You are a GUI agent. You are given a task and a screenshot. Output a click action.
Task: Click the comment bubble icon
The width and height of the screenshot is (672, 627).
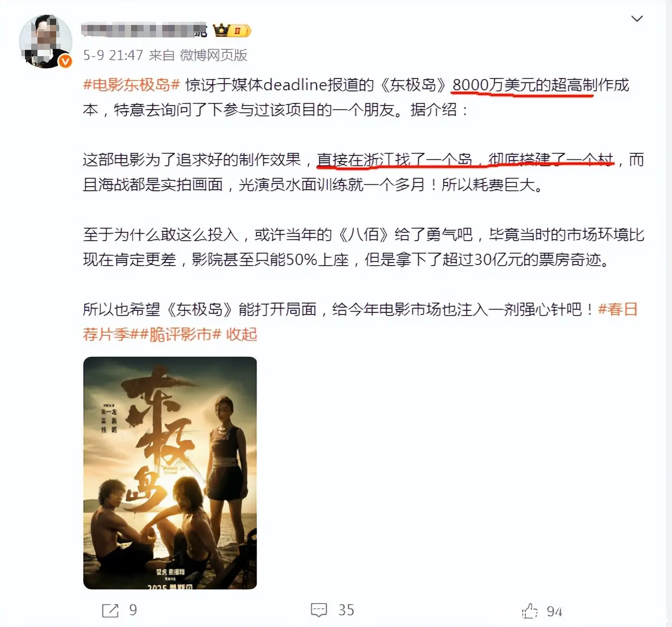pos(319,610)
